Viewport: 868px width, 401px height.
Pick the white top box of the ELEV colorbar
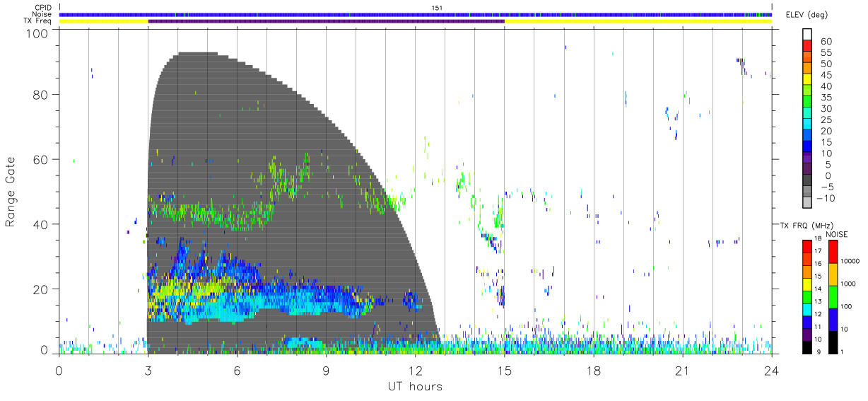coord(807,34)
